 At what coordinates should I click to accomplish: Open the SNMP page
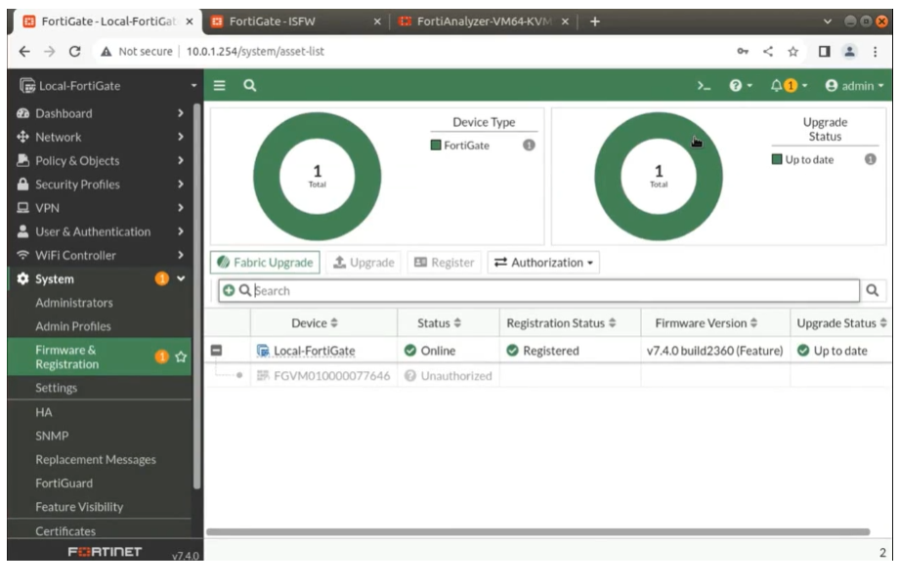52,436
